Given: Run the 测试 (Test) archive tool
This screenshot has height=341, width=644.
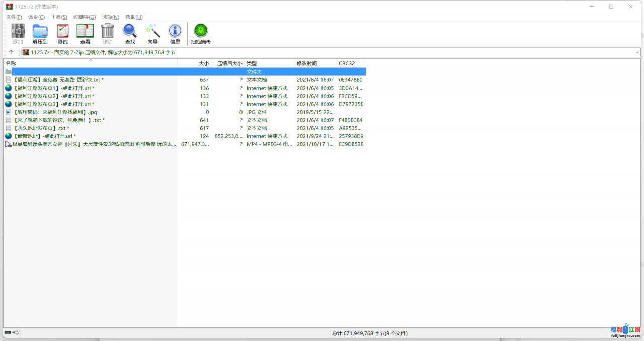Looking at the screenshot, I should pos(62,34).
